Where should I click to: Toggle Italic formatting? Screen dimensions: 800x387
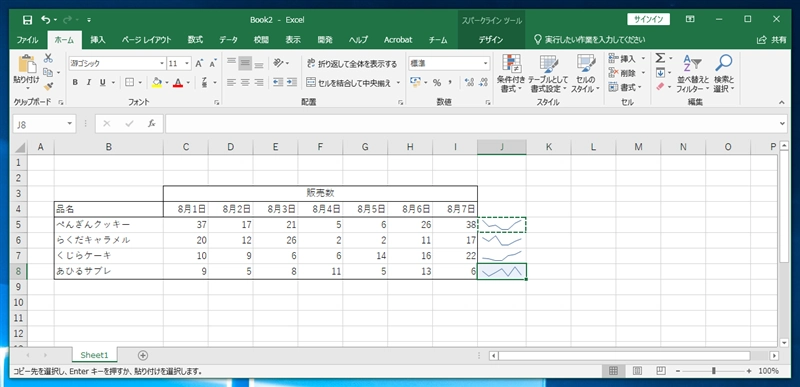click(x=89, y=82)
